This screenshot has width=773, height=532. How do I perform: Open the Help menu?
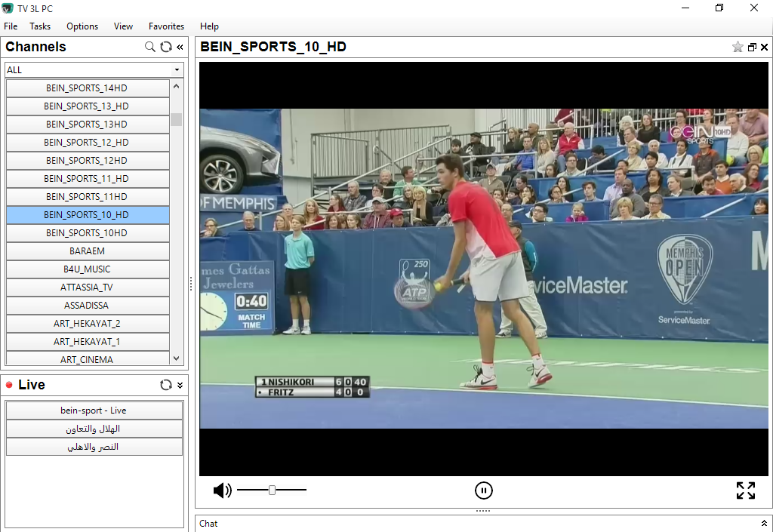coord(209,26)
